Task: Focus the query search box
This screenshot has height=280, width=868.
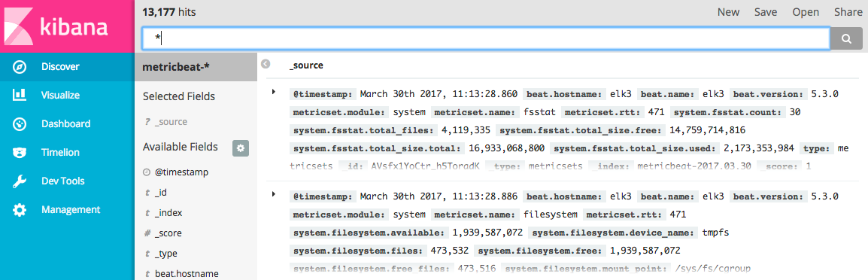Action: pos(485,38)
